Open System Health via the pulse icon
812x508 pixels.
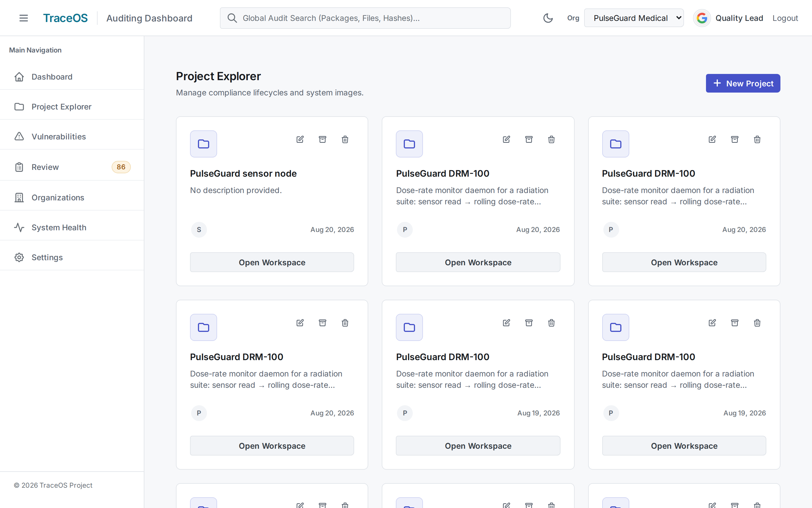pyautogui.click(x=19, y=227)
